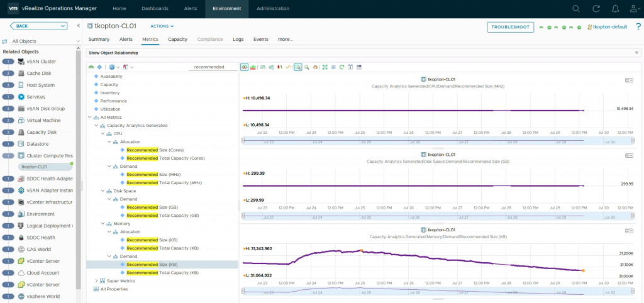Toggle the split charts toolbar icon
644x303 pixels.
coord(245,67)
